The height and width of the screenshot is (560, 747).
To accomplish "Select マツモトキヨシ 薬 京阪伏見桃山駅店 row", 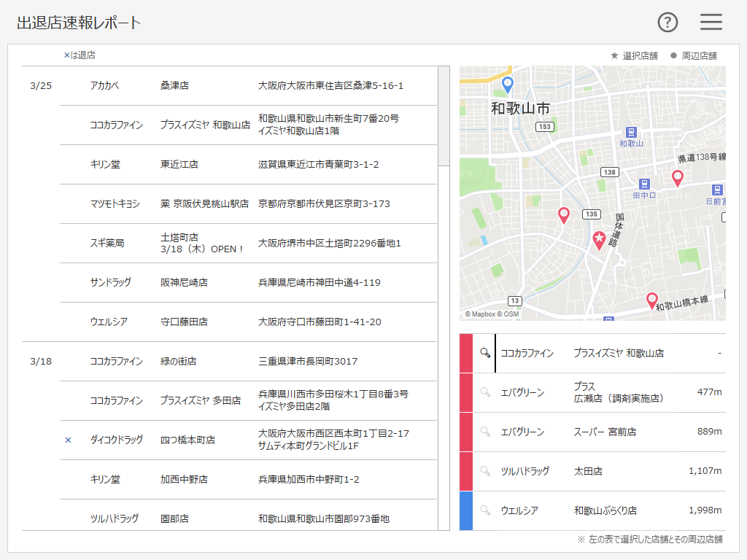I will [248, 204].
